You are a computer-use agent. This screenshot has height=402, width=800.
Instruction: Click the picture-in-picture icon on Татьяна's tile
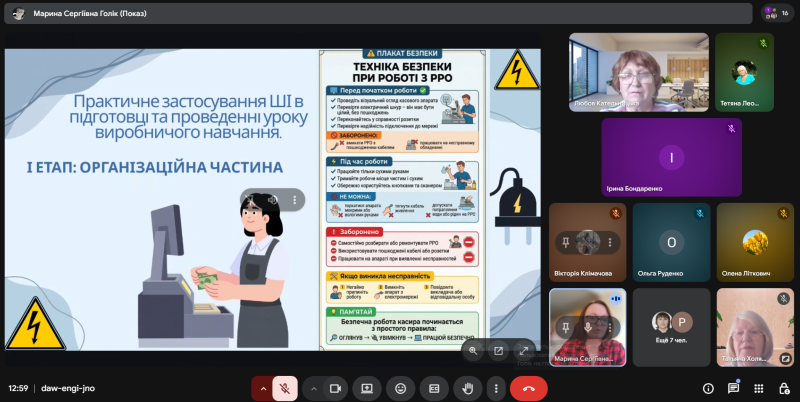pos(786,359)
